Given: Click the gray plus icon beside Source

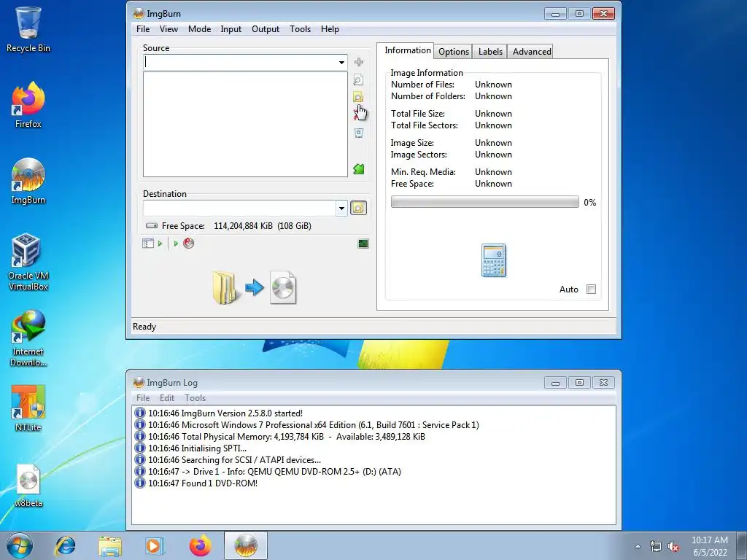Looking at the screenshot, I should (x=359, y=62).
